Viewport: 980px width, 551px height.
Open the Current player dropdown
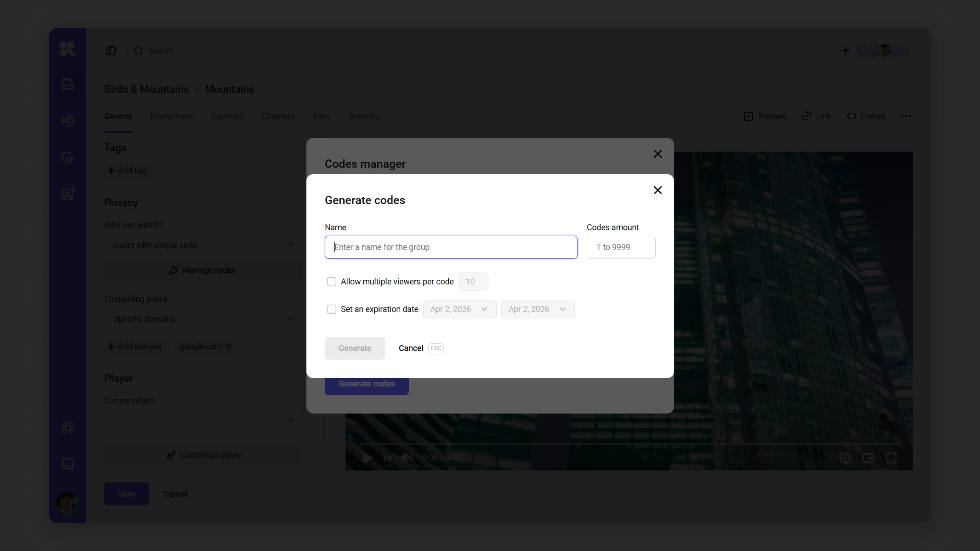coord(204,421)
